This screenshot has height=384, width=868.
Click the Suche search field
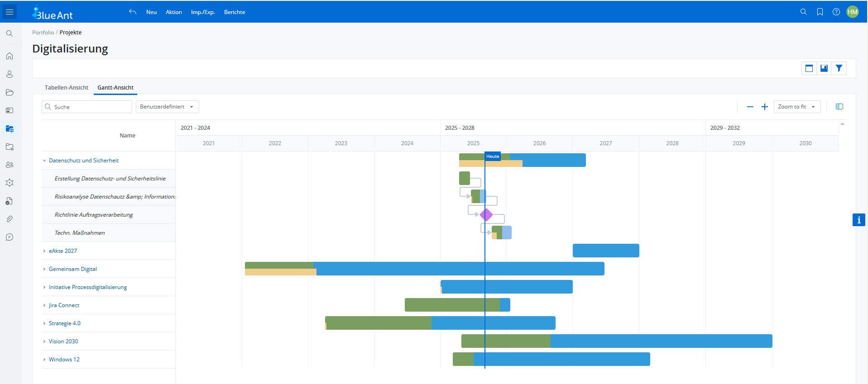[87, 107]
